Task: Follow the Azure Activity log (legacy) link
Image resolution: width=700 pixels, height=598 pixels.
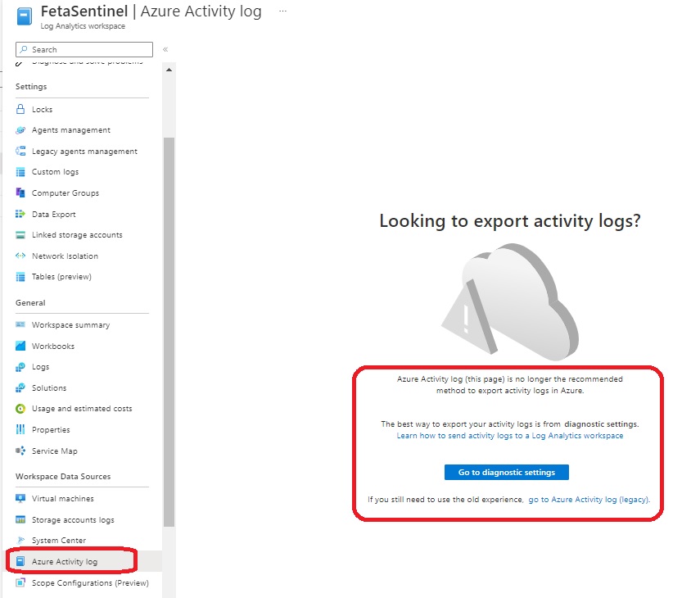Action: tap(589, 499)
